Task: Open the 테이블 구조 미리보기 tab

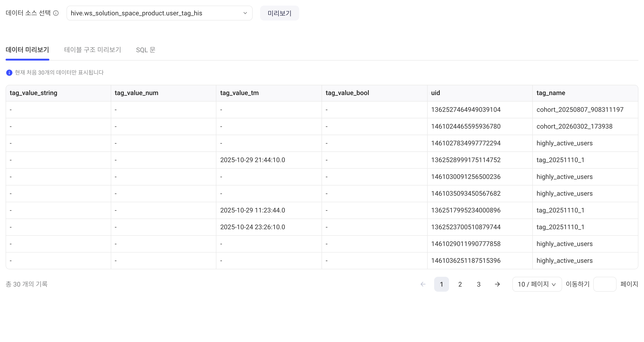Action: [93, 50]
